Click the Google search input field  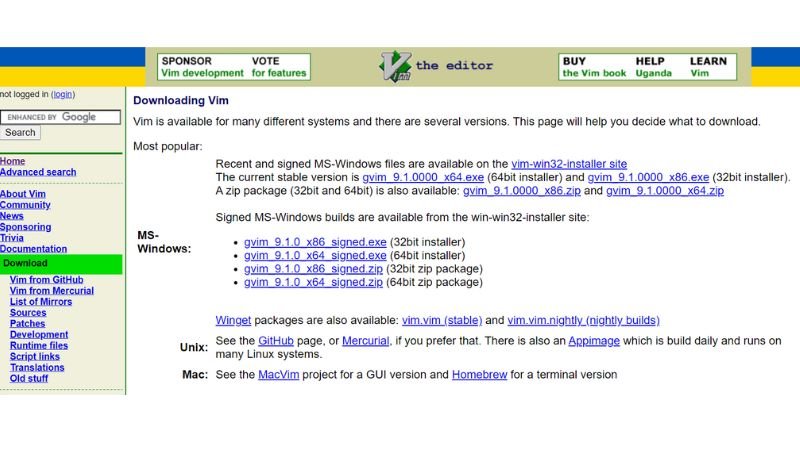click(49, 117)
